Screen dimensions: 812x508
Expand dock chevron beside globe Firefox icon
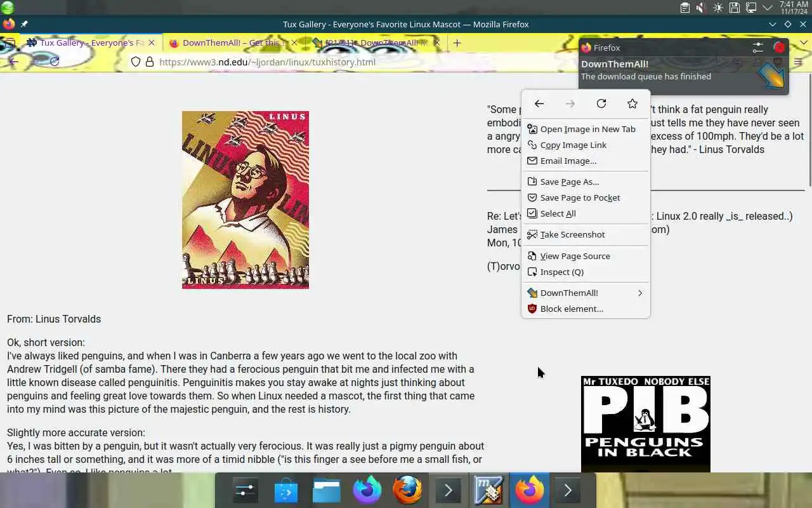click(448, 490)
